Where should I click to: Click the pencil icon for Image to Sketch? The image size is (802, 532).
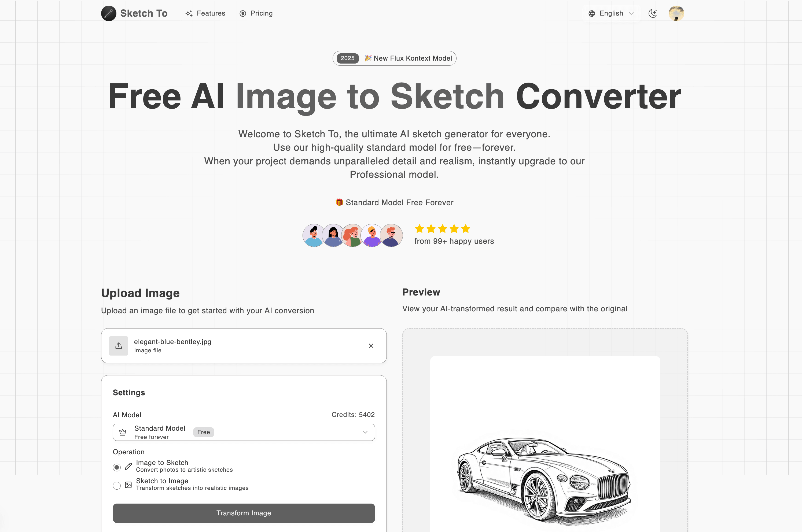click(x=128, y=467)
